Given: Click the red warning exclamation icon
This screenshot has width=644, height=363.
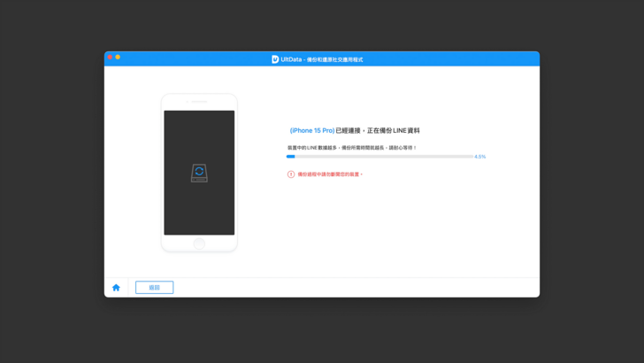Looking at the screenshot, I should point(291,174).
